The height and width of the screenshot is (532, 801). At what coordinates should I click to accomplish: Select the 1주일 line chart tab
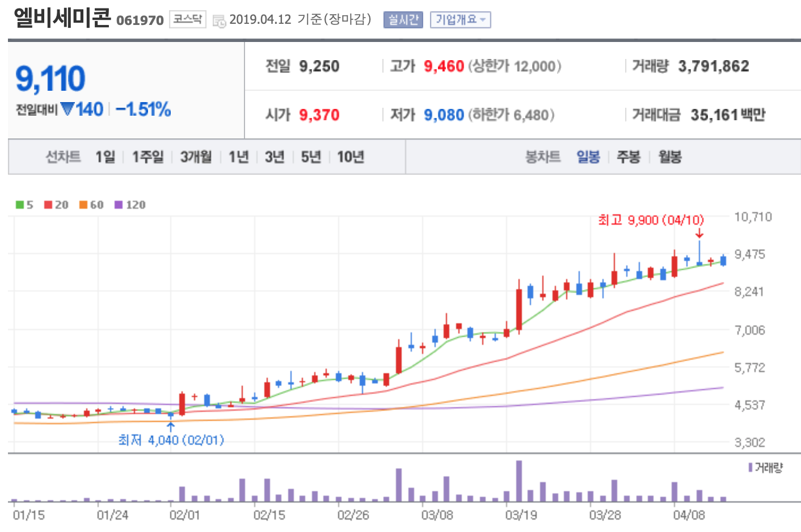(148, 157)
